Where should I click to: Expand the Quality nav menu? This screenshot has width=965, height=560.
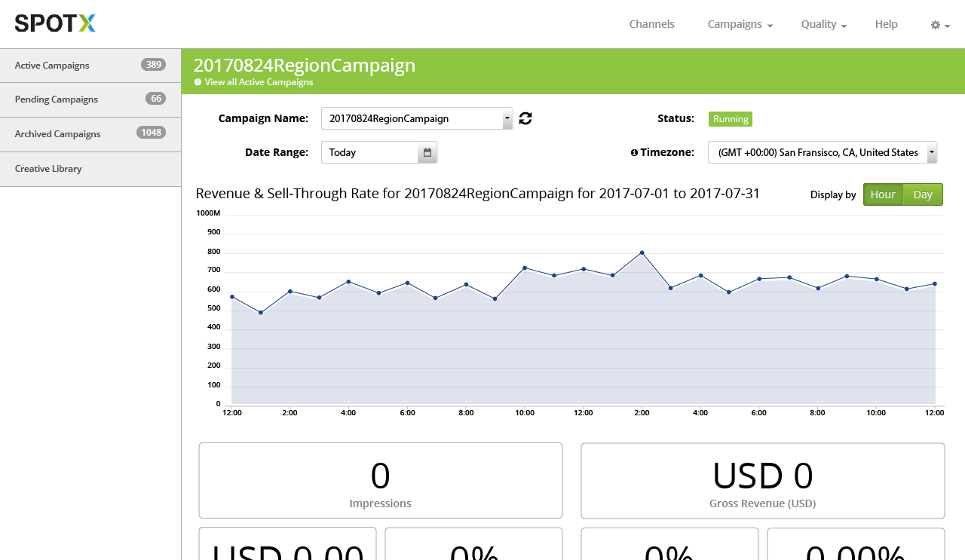pyautogui.click(x=823, y=24)
